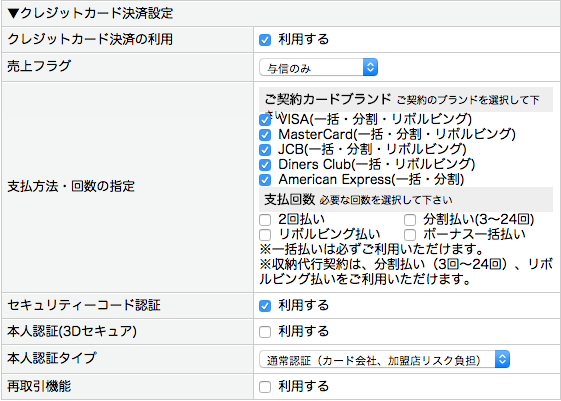
Task: Click the 支払方法・回数の指定 label
Action: (71, 186)
